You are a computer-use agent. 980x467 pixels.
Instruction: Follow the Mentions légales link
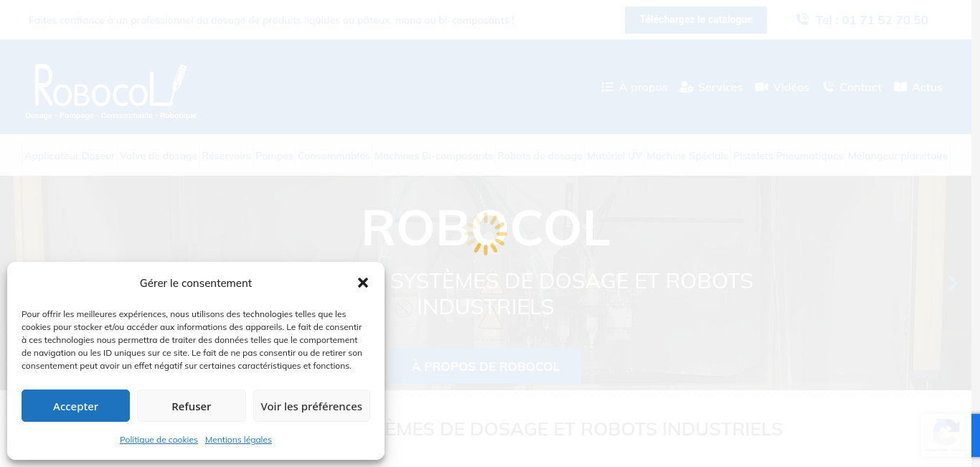click(x=238, y=440)
